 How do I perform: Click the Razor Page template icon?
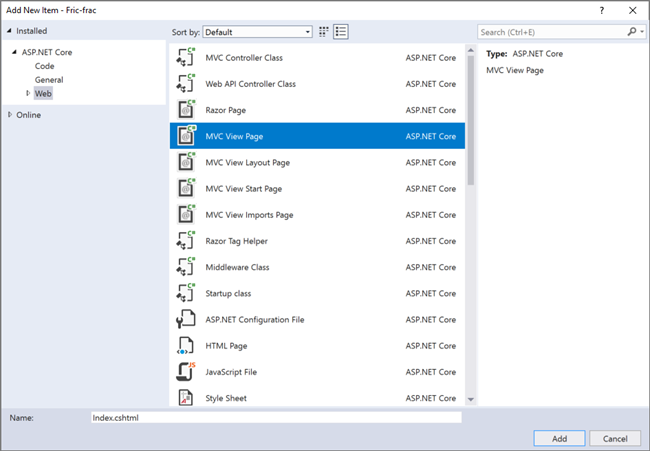tap(186, 109)
